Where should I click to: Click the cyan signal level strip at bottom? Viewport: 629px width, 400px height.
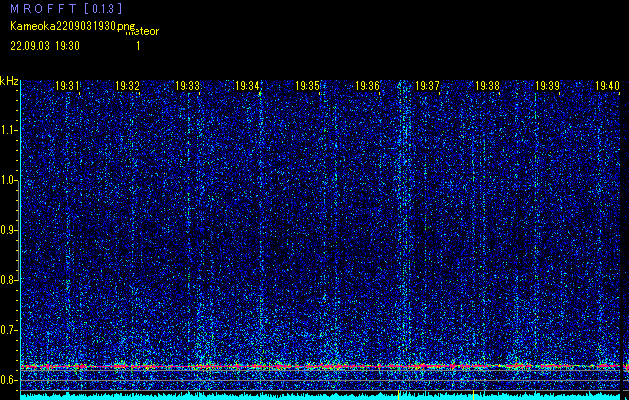tap(321, 397)
